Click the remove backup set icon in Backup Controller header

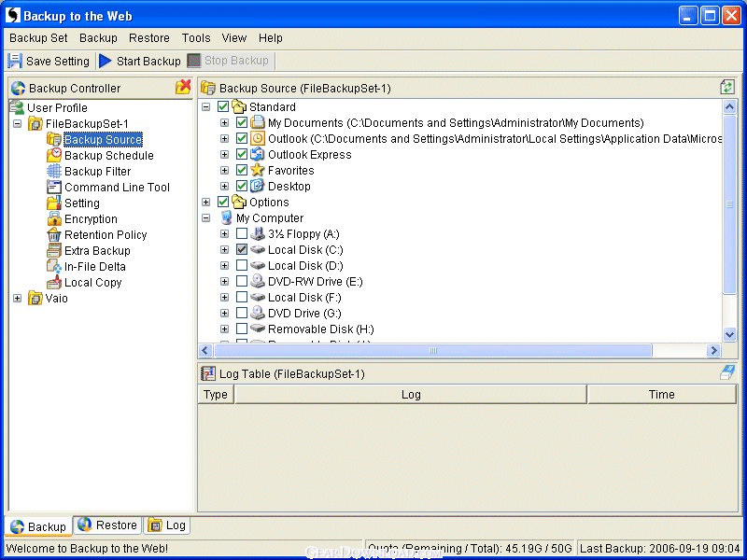(183, 87)
